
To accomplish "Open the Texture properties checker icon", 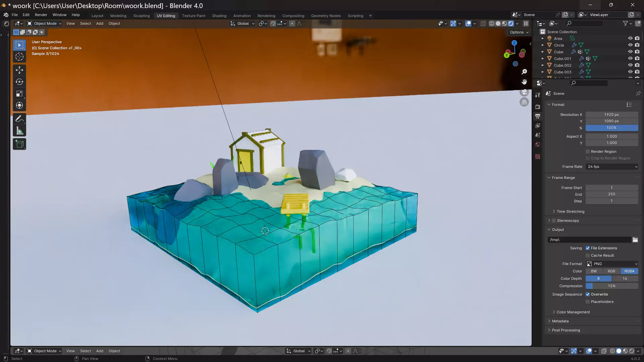I will click(x=538, y=157).
